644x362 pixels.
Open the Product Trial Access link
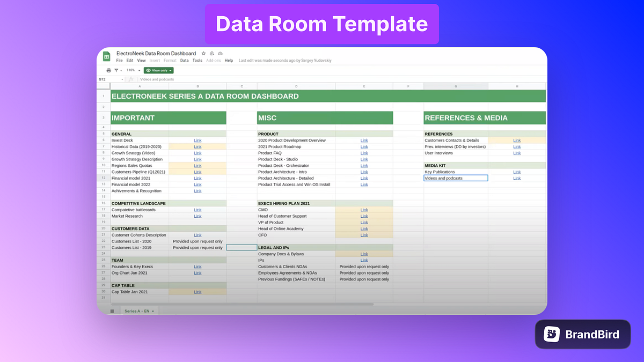364,184
